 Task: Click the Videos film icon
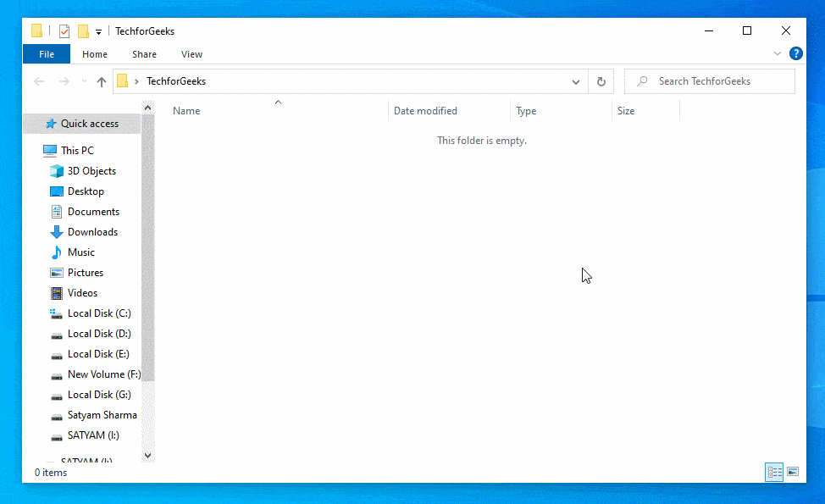(x=56, y=293)
